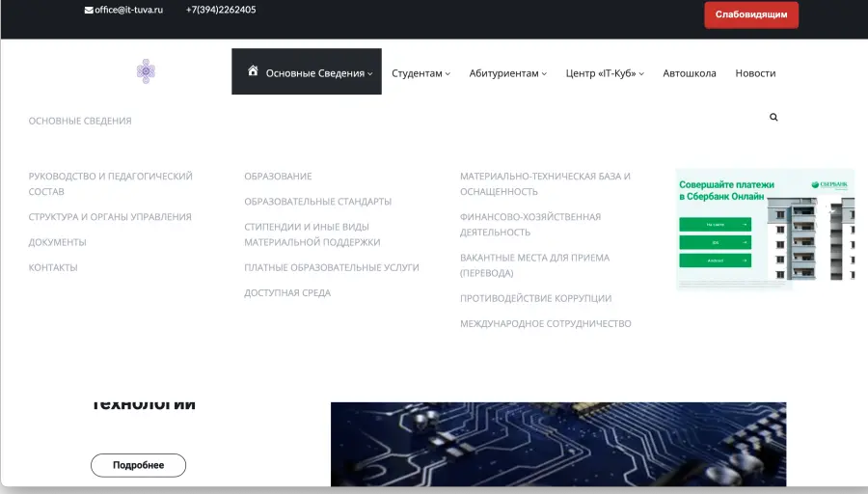Expand the Студентам dropdown menu

[x=420, y=73]
